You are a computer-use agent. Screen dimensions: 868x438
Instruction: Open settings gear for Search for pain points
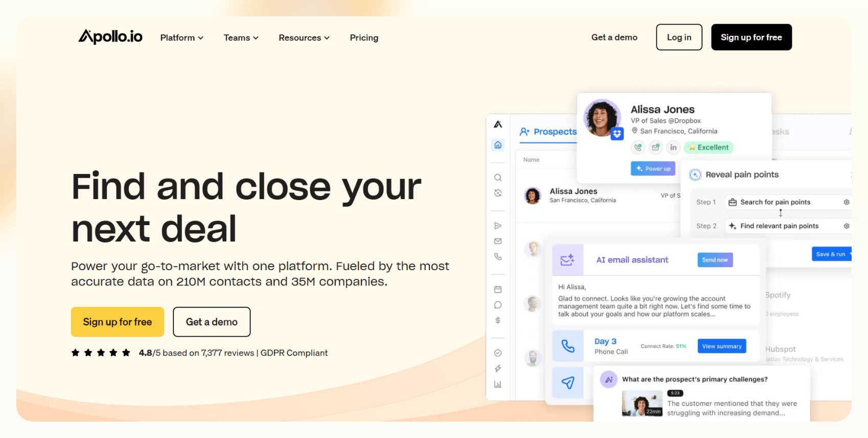(x=847, y=202)
